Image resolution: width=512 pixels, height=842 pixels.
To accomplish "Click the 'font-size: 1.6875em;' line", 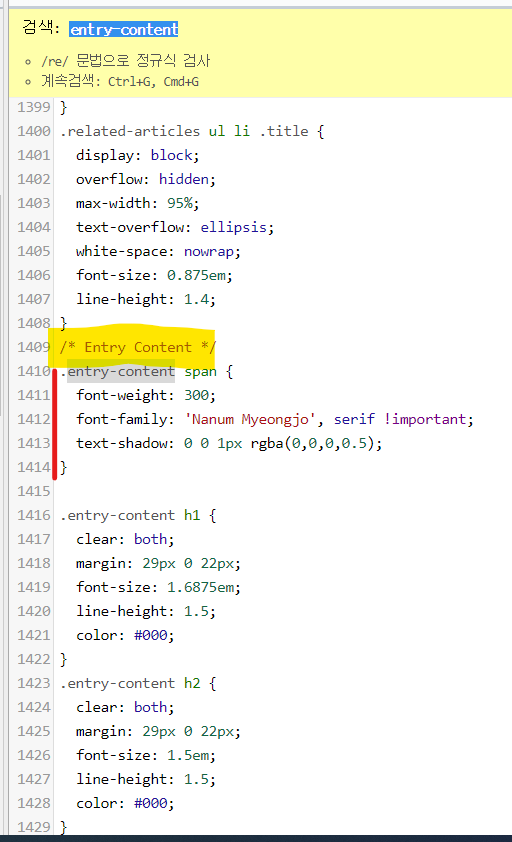I will coord(158,587).
